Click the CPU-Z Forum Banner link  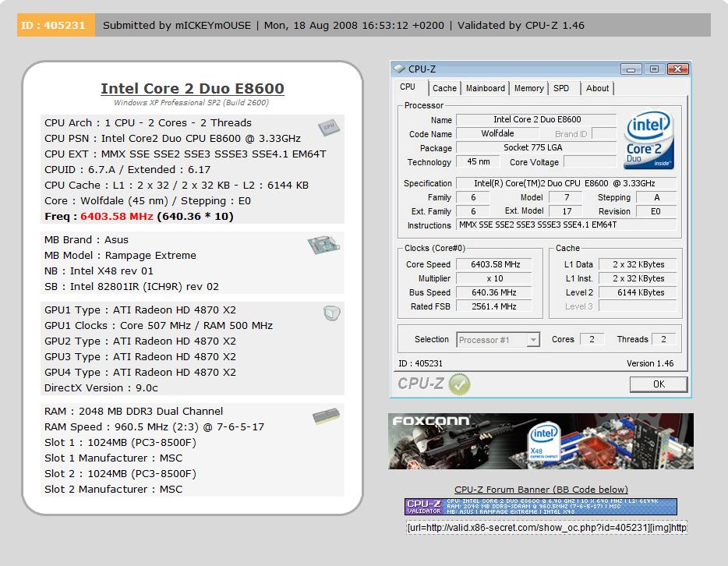tap(541, 490)
